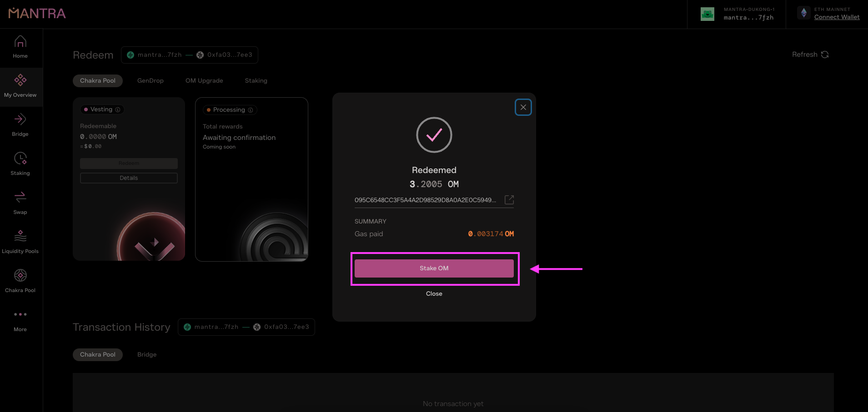Image resolution: width=868 pixels, height=412 pixels.
Task: Open transaction hash external link icon
Action: pyautogui.click(x=509, y=200)
